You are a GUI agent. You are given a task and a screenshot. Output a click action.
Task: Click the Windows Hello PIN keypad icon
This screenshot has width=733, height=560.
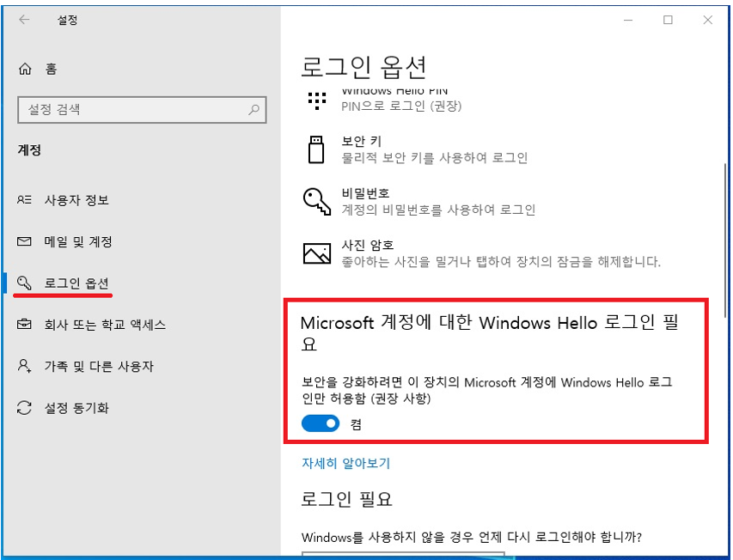[x=317, y=100]
